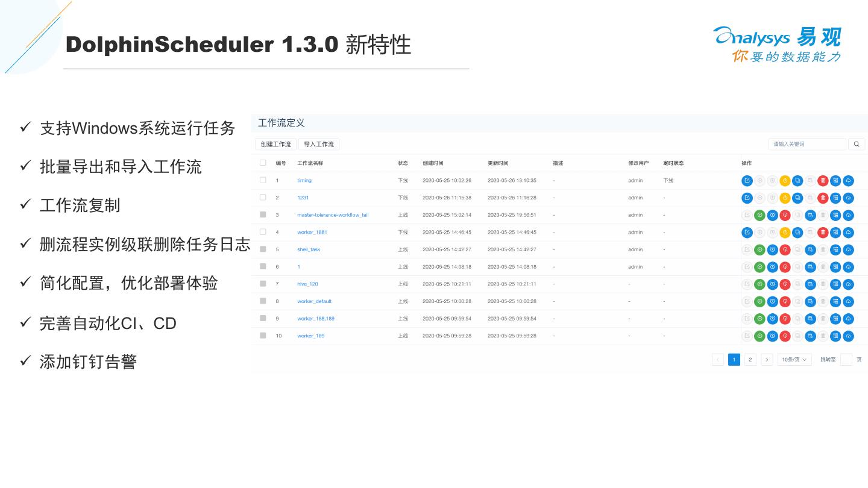Click the search magnifier icon
This screenshot has height=488, width=868.
(x=857, y=144)
